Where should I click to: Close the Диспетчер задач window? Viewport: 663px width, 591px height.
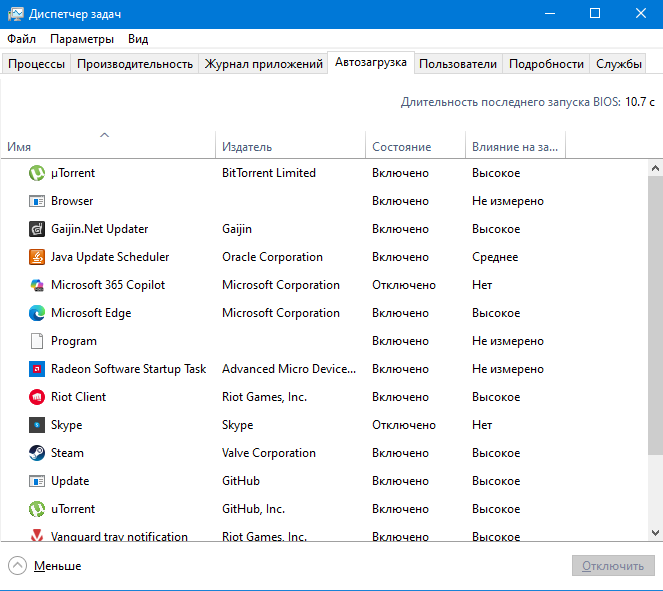tap(641, 14)
